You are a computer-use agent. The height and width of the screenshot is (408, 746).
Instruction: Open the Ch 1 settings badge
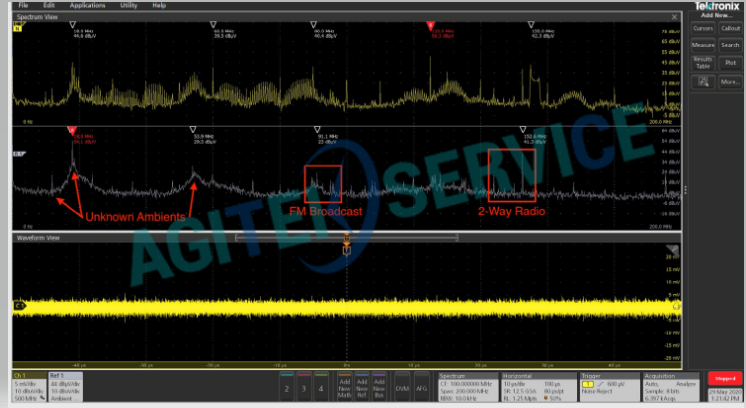tap(27, 384)
